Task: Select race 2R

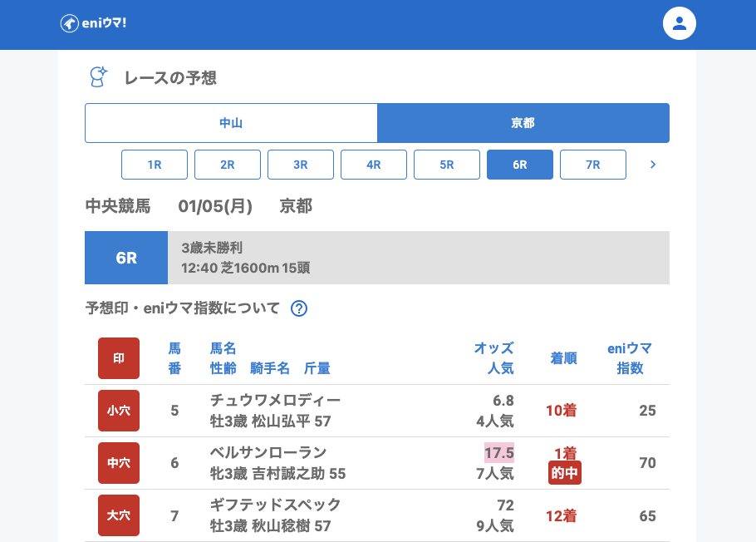Action: tap(228, 165)
